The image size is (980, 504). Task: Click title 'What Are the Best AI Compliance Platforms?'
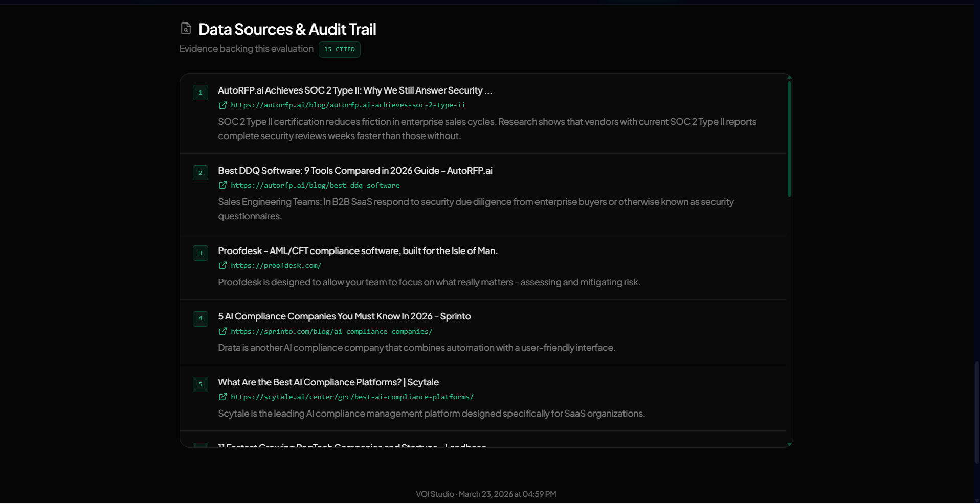[328, 382]
